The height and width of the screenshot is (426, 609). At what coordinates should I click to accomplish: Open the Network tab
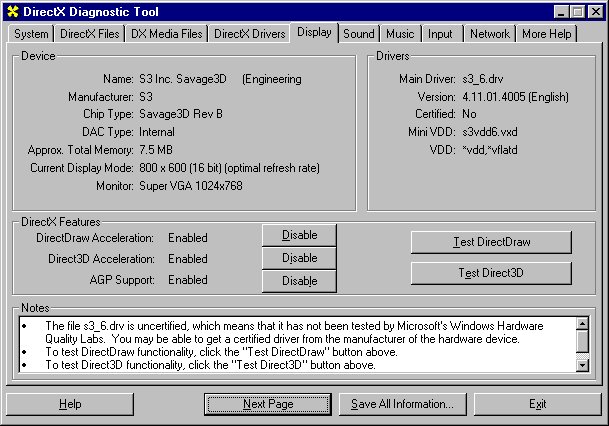pyautogui.click(x=489, y=34)
